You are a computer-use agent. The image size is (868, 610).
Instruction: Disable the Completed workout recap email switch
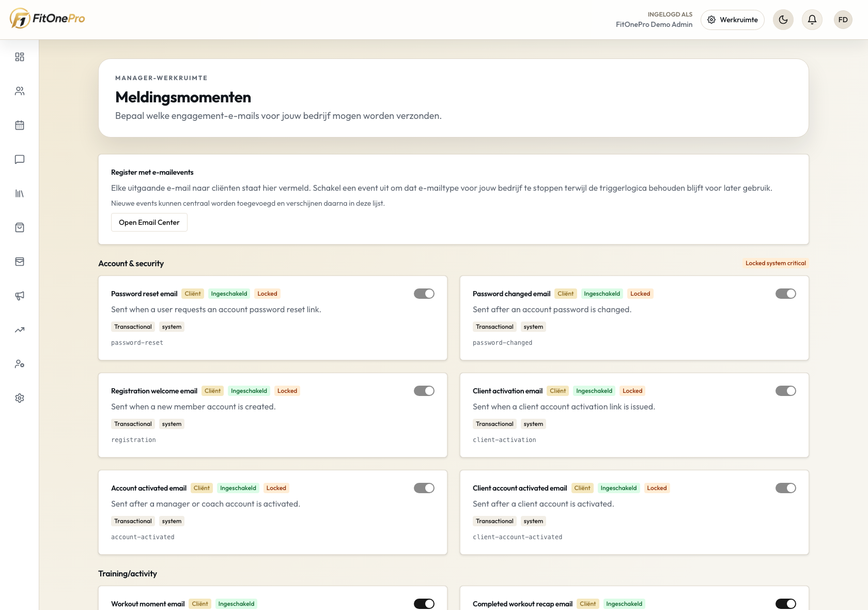pos(786,604)
